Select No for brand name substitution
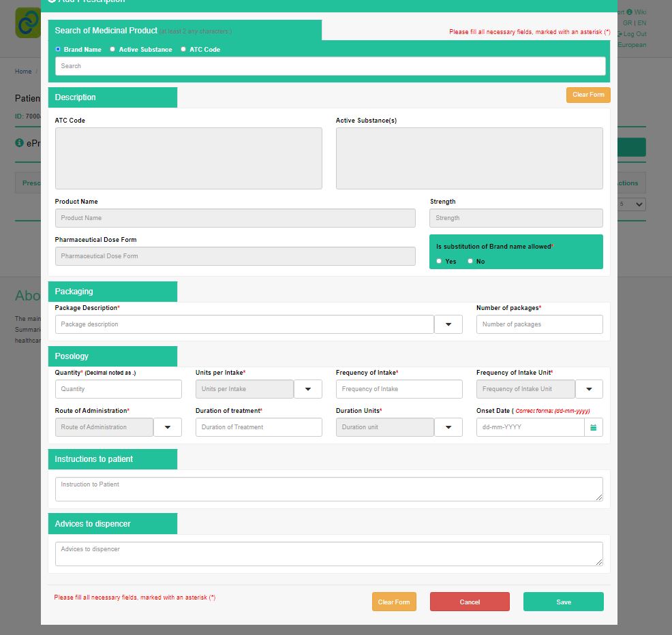672x635 pixels. (470, 261)
